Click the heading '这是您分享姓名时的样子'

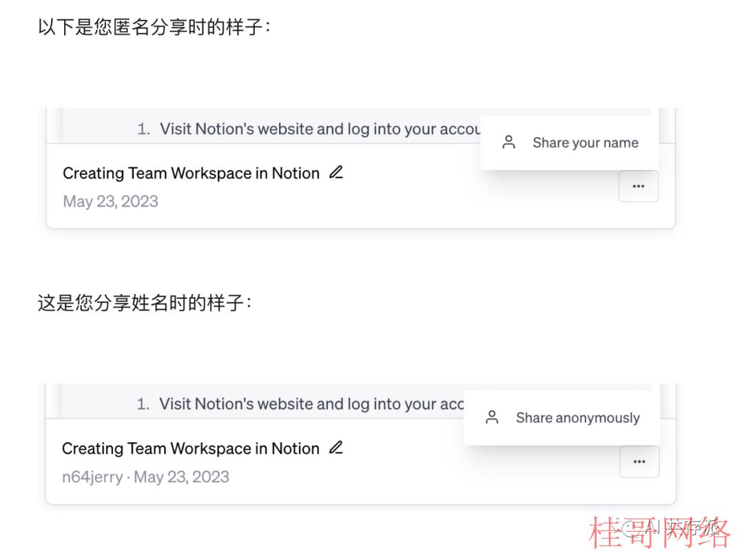145,302
